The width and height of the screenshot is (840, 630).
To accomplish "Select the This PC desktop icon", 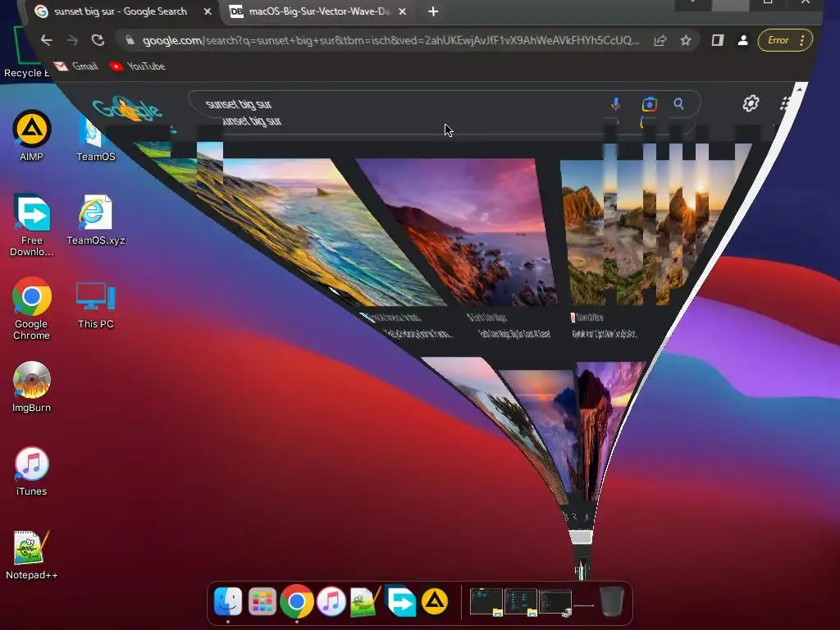I will [96, 304].
